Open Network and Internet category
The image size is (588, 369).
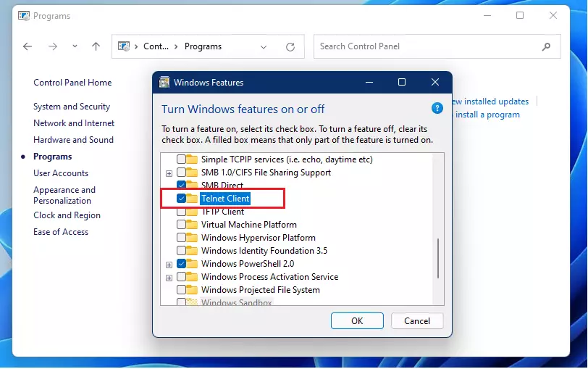coord(74,123)
